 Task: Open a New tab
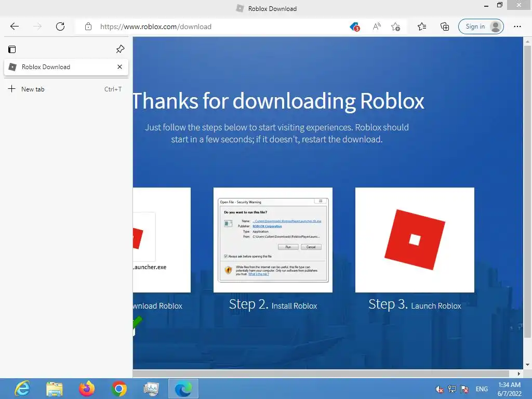[65, 89]
